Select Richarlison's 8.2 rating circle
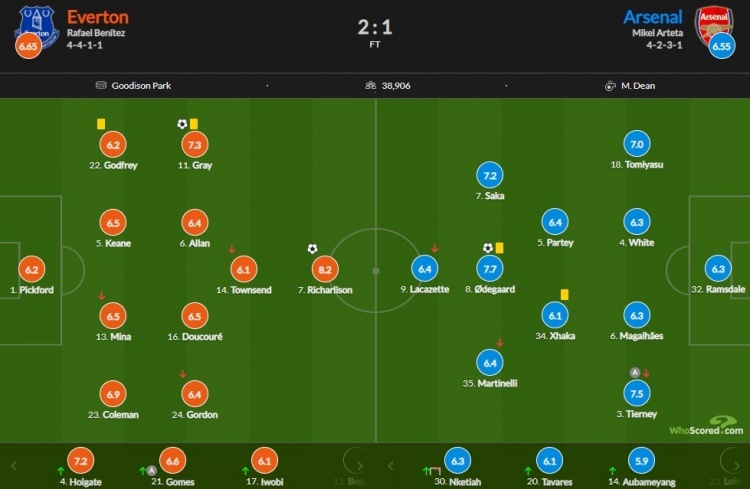The width and height of the screenshot is (750, 489). (x=325, y=269)
